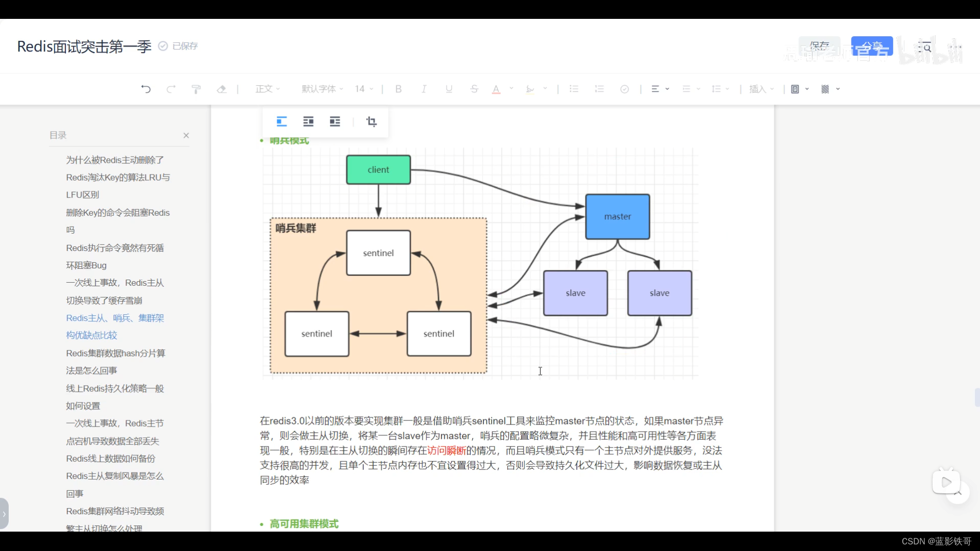Expand the collapsed left side panel arrow
Screen dimensions: 980x551
point(4,514)
